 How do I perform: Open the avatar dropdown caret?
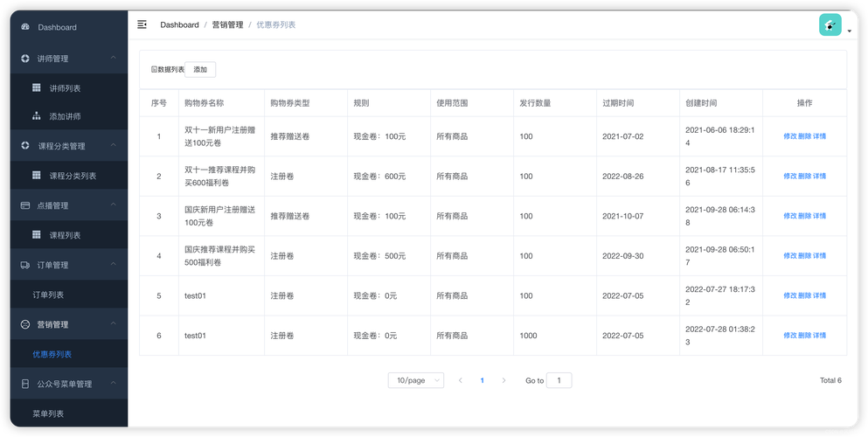tap(849, 31)
